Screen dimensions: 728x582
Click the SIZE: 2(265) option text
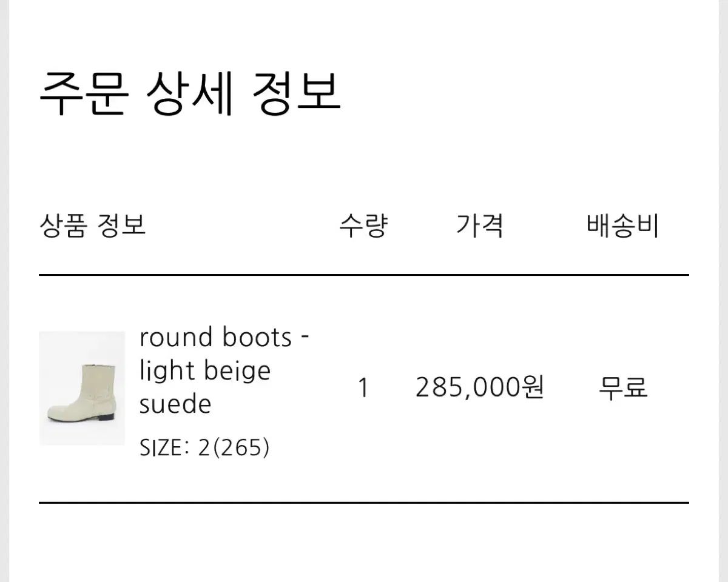(204, 448)
